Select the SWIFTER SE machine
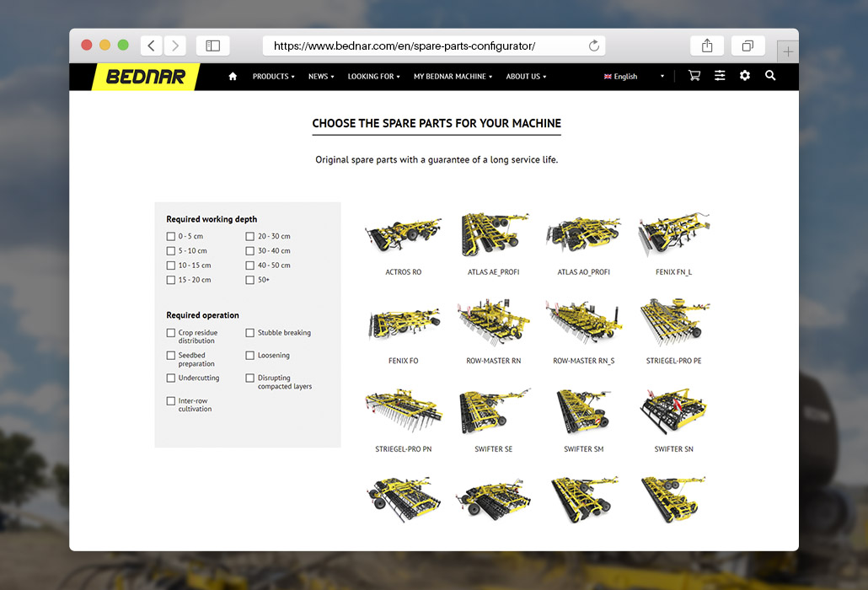Viewport: 868px width, 590px height. [x=493, y=421]
